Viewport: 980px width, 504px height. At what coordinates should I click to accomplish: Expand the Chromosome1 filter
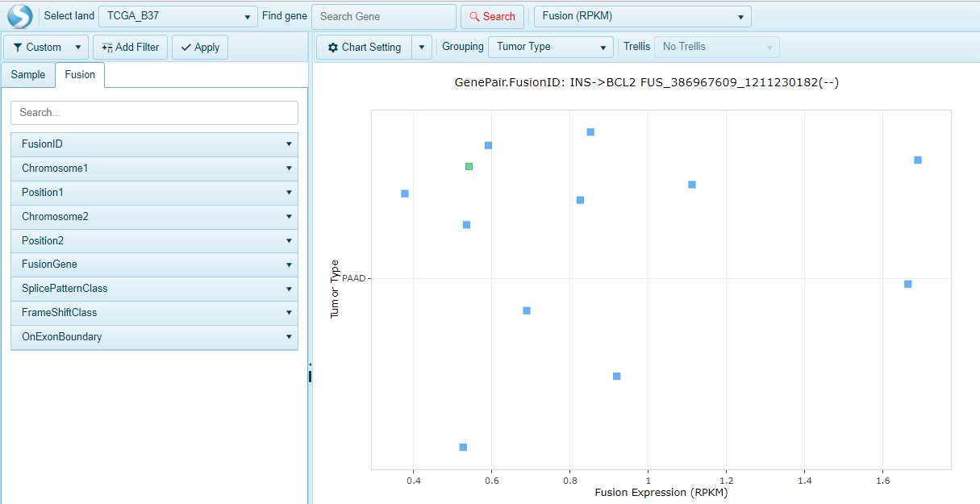[289, 168]
